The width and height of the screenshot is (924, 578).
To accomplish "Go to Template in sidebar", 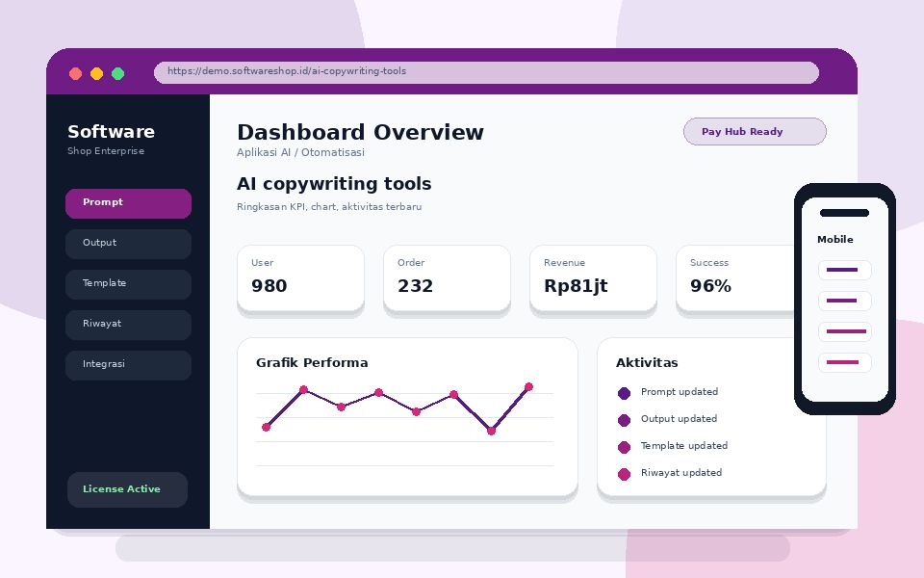I will coord(128,284).
